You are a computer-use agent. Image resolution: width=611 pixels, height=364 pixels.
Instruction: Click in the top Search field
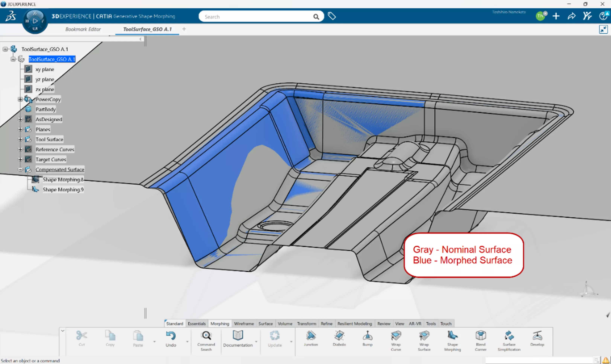pyautogui.click(x=255, y=17)
